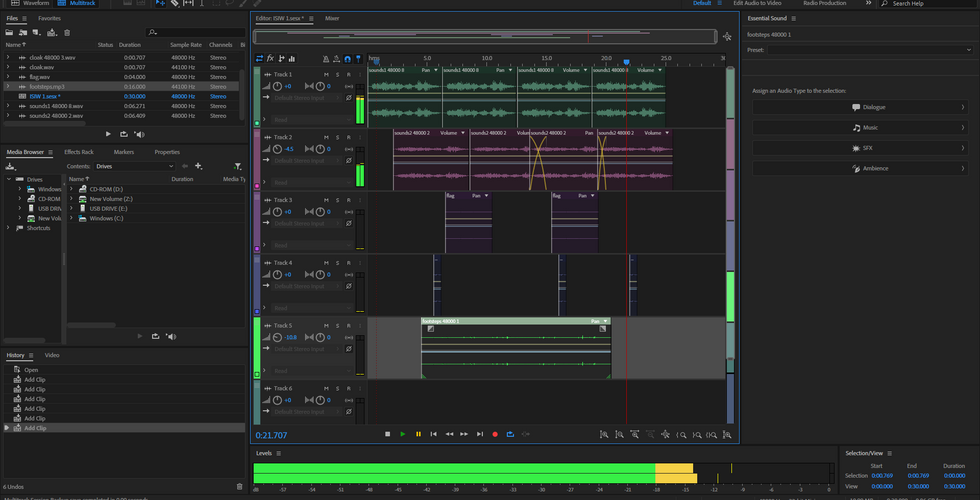The width and height of the screenshot is (980, 500).
Task: Switch to the Video tab beside History
Action: 52,355
